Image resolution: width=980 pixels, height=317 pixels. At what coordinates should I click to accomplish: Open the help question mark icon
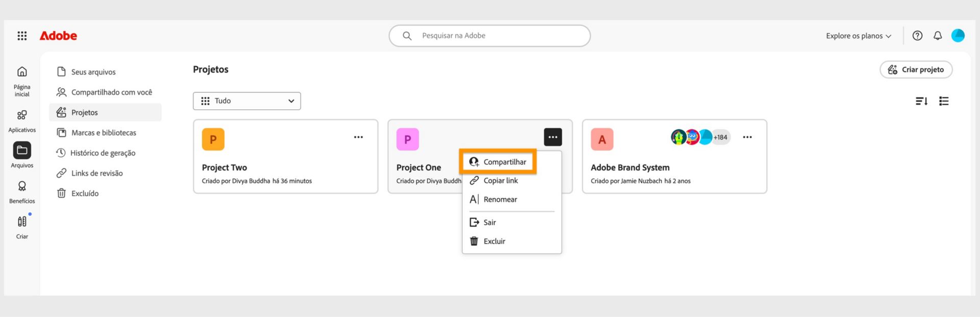(917, 36)
